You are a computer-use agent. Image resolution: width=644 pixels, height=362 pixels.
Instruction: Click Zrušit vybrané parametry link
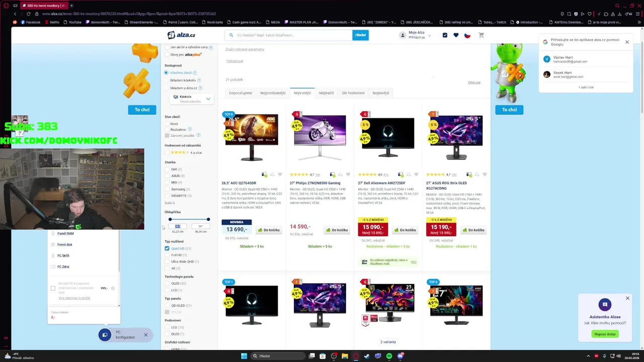245,49
